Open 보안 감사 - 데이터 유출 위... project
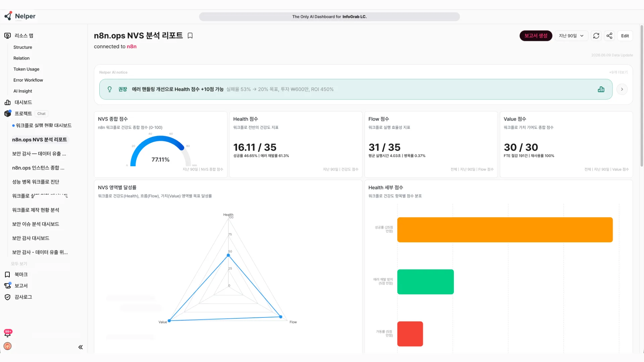Viewport: 644px width, 362px height. tap(40, 252)
